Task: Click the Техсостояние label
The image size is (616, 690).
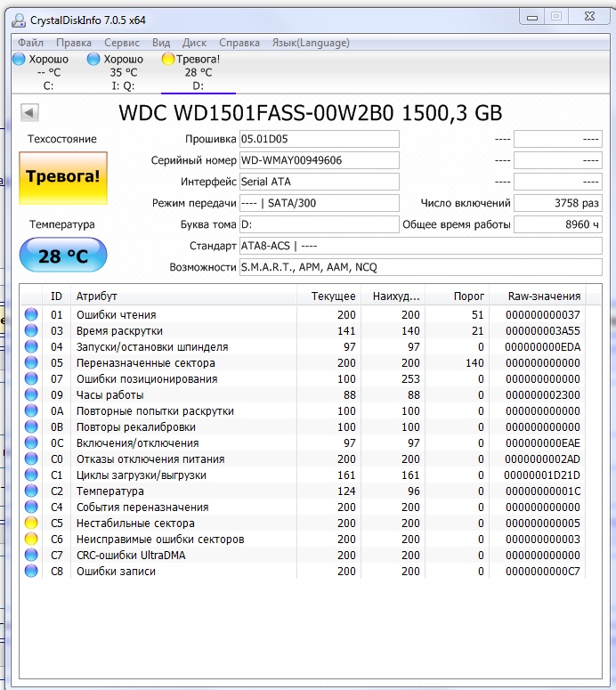Action: (62, 139)
